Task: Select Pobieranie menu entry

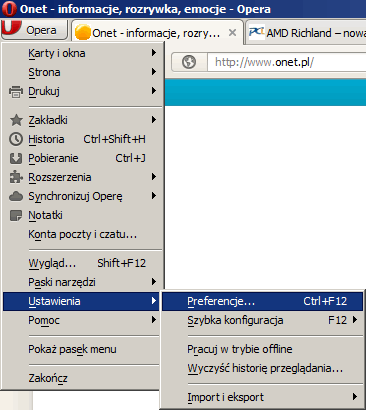Action: (x=82, y=158)
